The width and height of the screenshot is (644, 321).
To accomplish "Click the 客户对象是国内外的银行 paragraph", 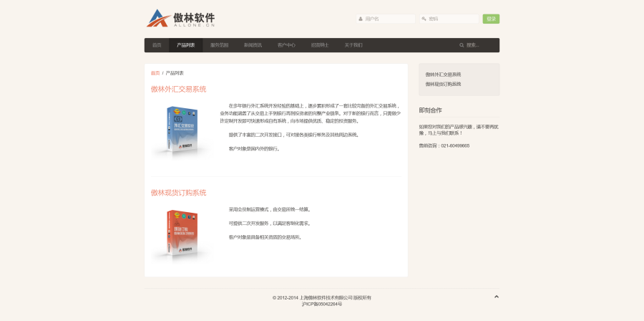I will pyautogui.click(x=255, y=149).
